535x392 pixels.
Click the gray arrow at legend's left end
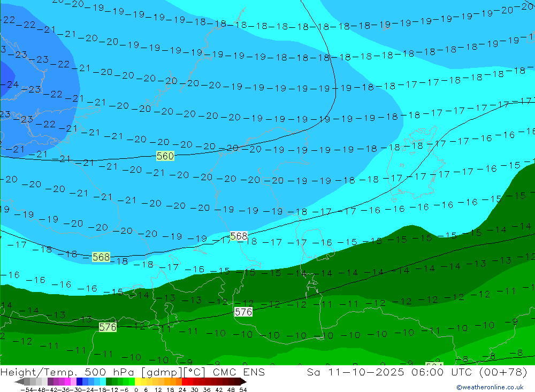pos(19,381)
